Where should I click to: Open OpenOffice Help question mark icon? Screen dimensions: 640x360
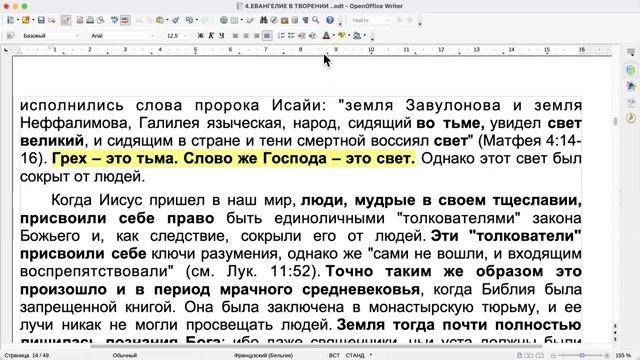point(330,20)
